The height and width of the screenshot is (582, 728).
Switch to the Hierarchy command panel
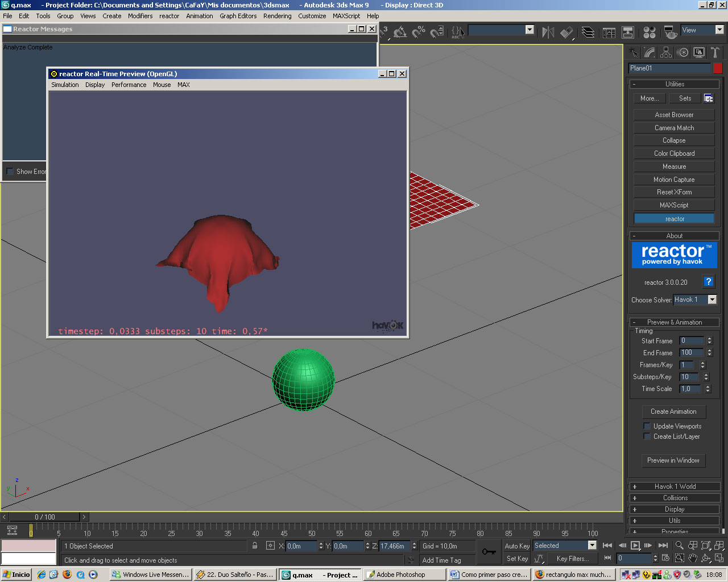pos(666,53)
